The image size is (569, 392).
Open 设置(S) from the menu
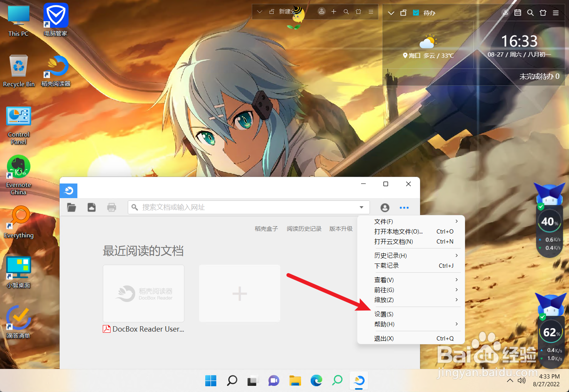(411, 314)
